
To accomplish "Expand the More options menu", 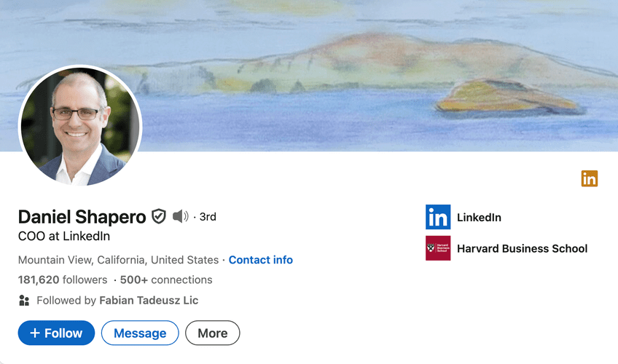I will coord(213,333).
